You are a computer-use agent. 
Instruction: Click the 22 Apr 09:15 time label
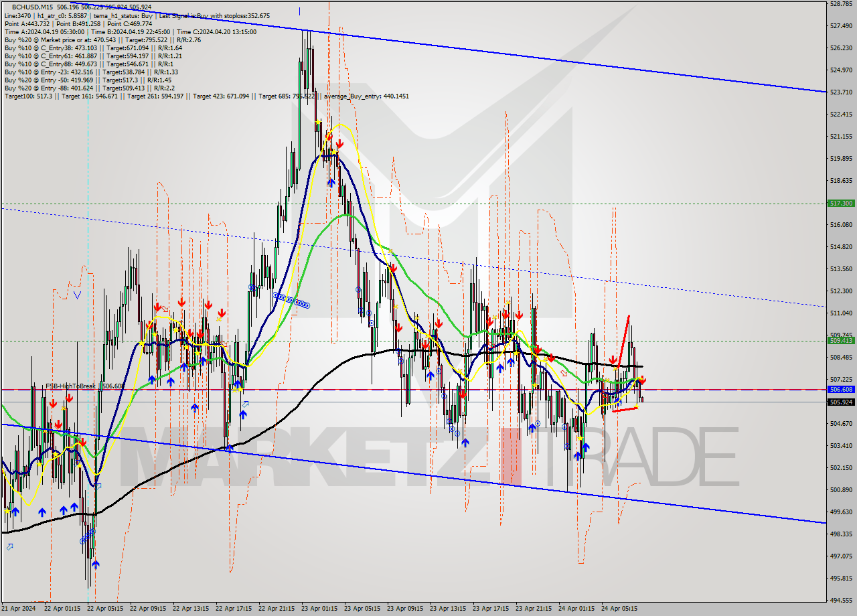pyautogui.click(x=148, y=609)
